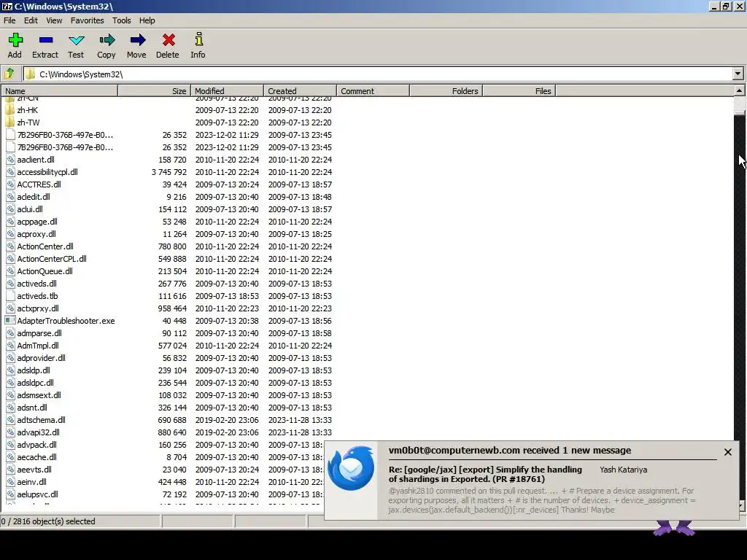Expand the address bar path dropdown
The height and width of the screenshot is (560, 747).
pyautogui.click(x=738, y=74)
